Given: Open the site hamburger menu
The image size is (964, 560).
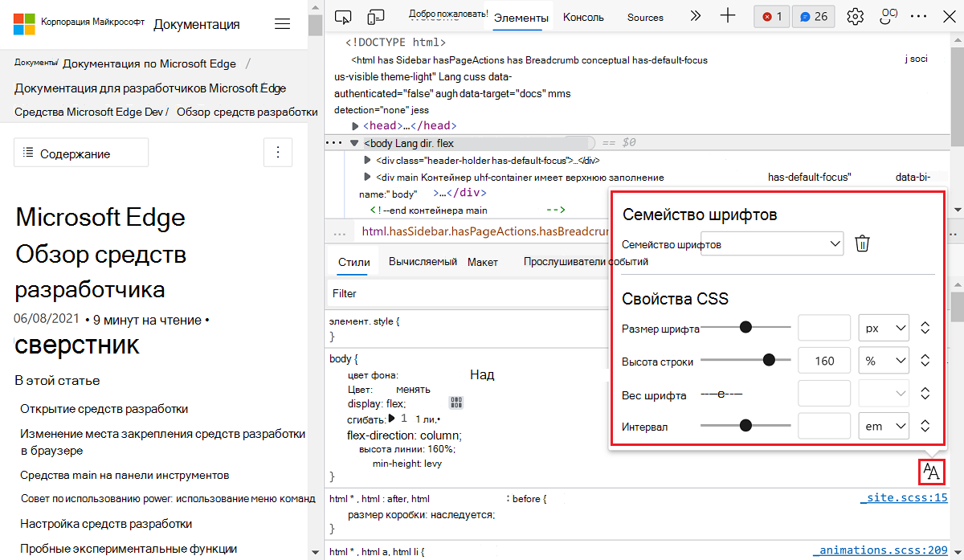Looking at the screenshot, I should point(282,23).
